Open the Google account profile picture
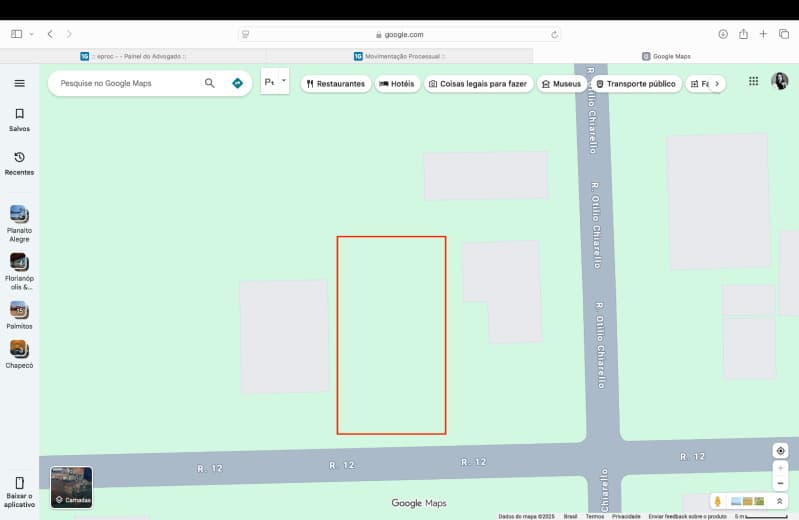The width and height of the screenshot is (799, 520). click(x=780, y=81)
